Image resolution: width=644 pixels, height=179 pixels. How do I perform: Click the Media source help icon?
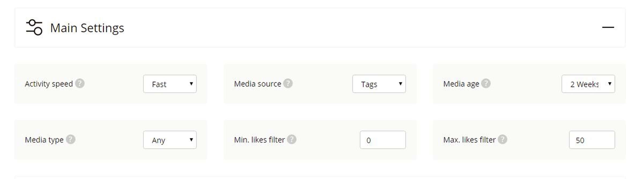point(288,84)
